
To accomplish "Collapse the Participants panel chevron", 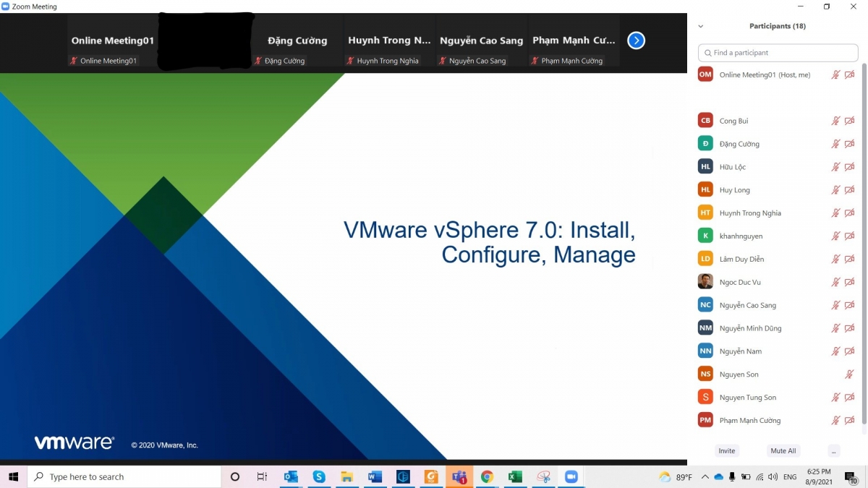I will pos(700,26).
